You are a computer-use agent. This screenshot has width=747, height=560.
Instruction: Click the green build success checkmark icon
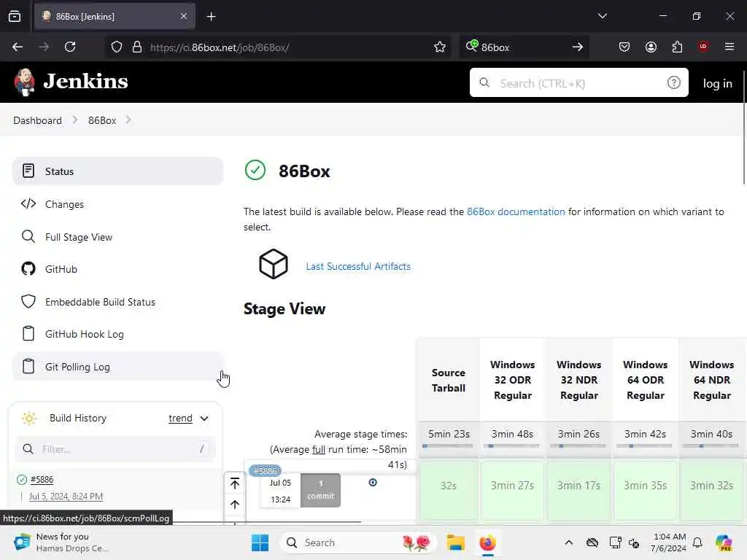(x=255, y=170)
